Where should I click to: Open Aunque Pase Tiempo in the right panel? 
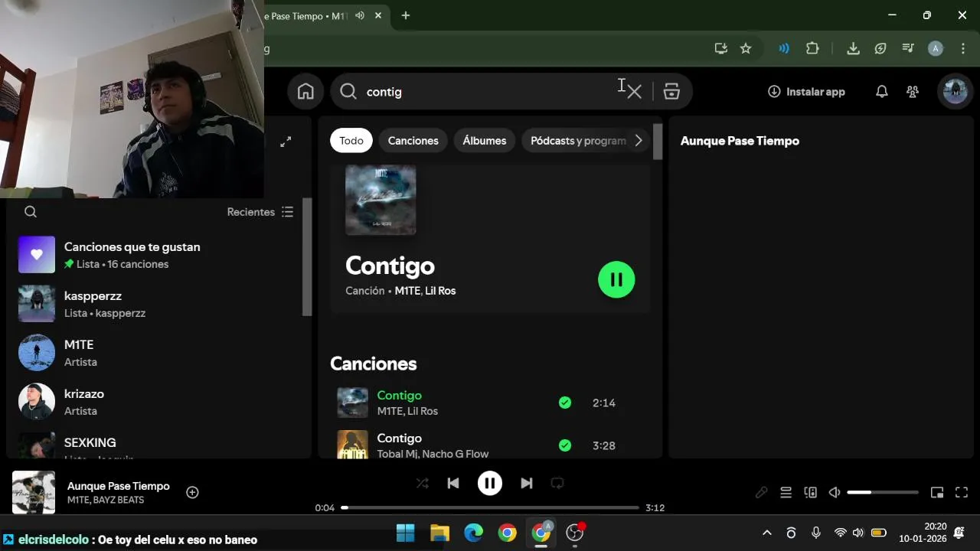pos(740,141)
